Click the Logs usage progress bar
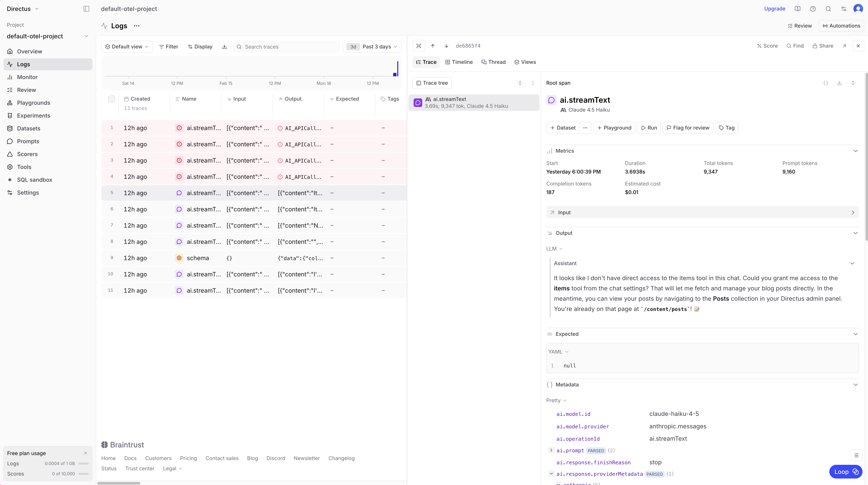The height and width of the screenshot is (485, 868). click(x=83, y=463)
